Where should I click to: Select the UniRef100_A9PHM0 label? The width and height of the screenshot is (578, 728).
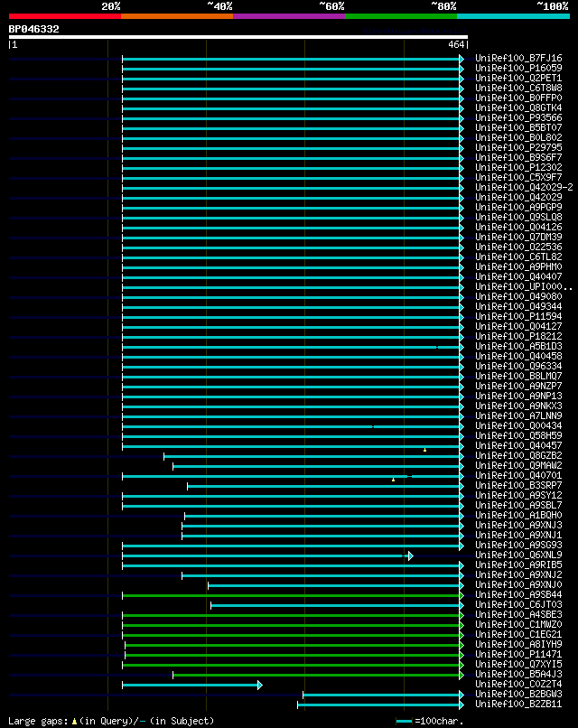518,267
